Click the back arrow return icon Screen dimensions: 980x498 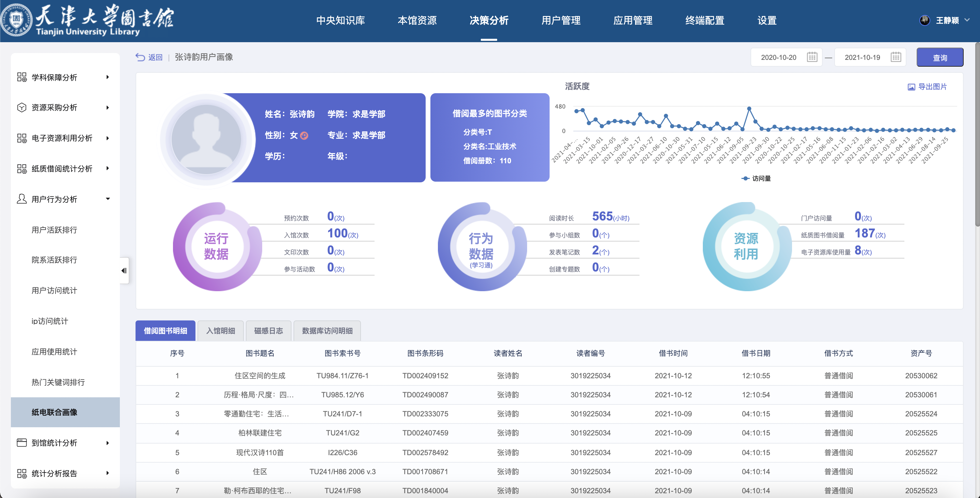[x=140, y=57]
